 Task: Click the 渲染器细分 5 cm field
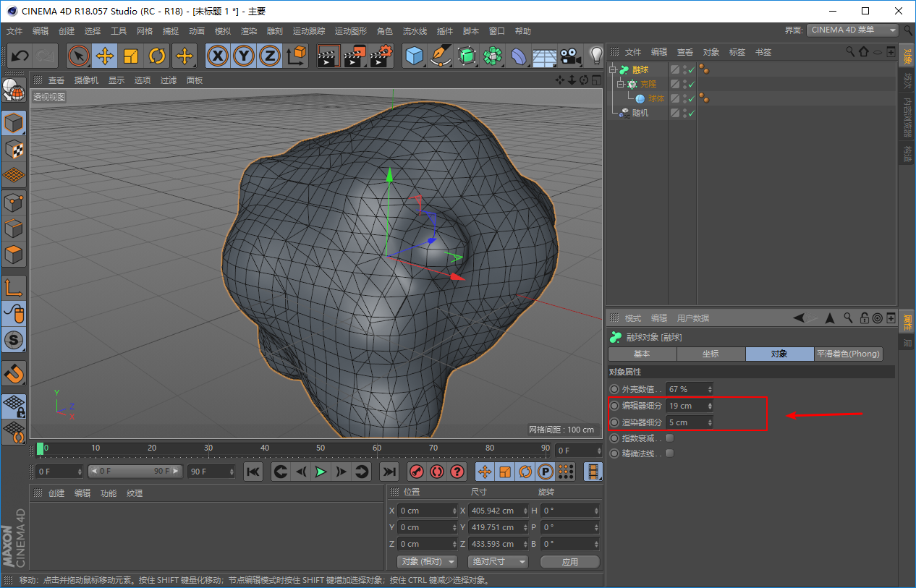click(690, 422)
